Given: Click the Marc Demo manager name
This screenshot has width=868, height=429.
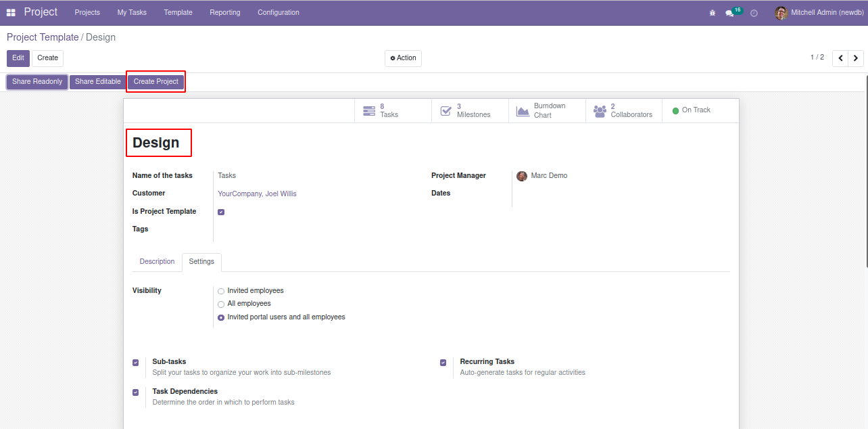Looking at the screenshot, I should (x=549, y=176).
